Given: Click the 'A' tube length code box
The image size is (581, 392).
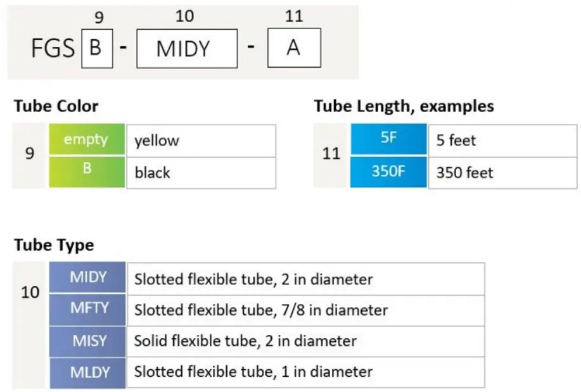Looking at the screenshot, I should pyautogui.click(x=293, y=47).
